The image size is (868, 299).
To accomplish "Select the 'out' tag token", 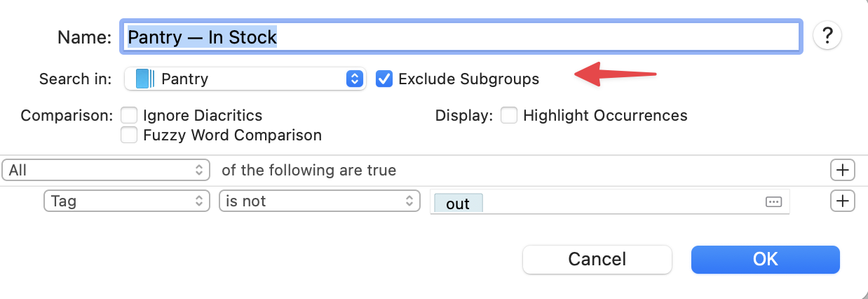I will (458, 204).
